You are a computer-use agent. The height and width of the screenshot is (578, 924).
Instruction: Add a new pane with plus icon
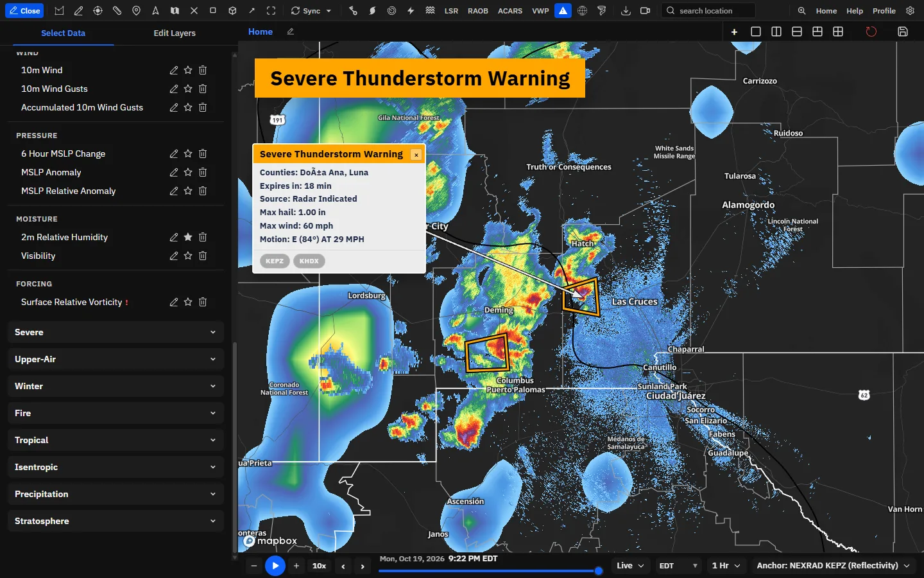click(x=735, y=31)
